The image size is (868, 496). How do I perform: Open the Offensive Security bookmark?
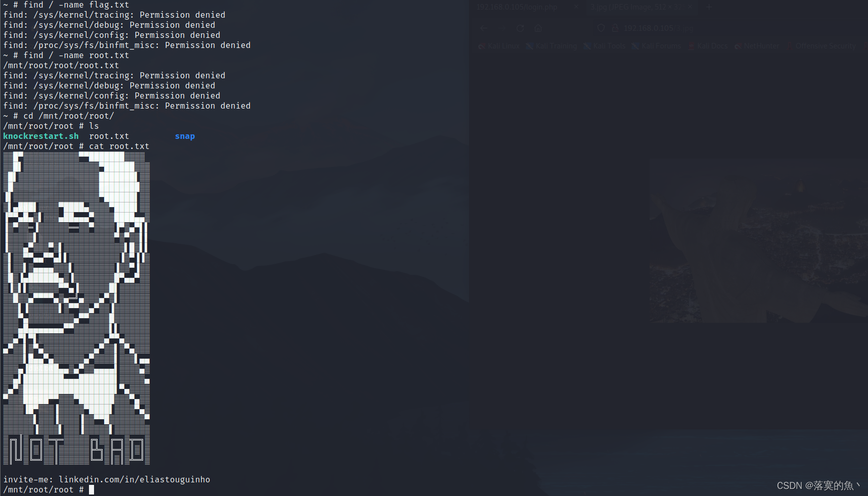click(821, 46)
